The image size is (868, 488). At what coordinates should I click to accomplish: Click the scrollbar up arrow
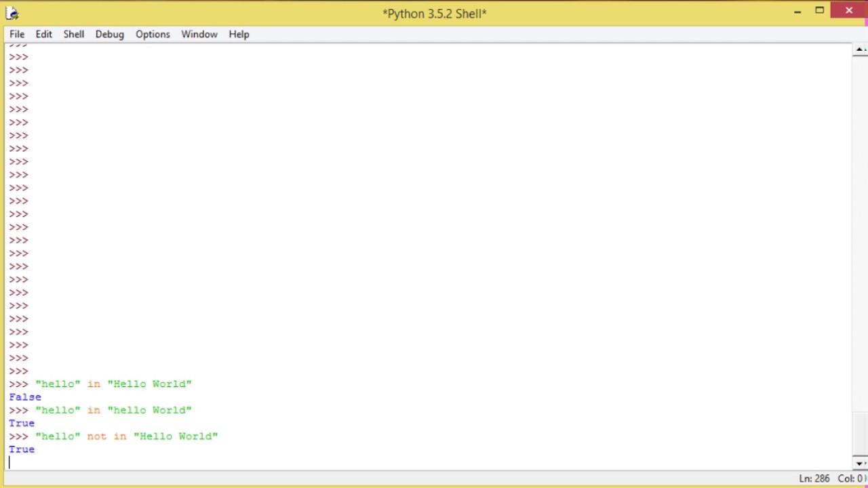click(x=859, y=50)
